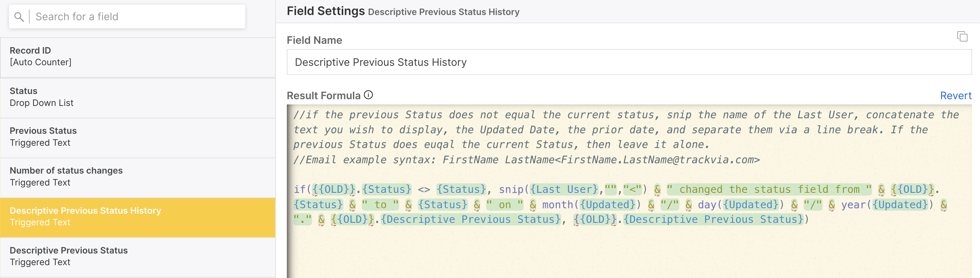
Task: Click the Field Name input box
Action: click(629, 62)
